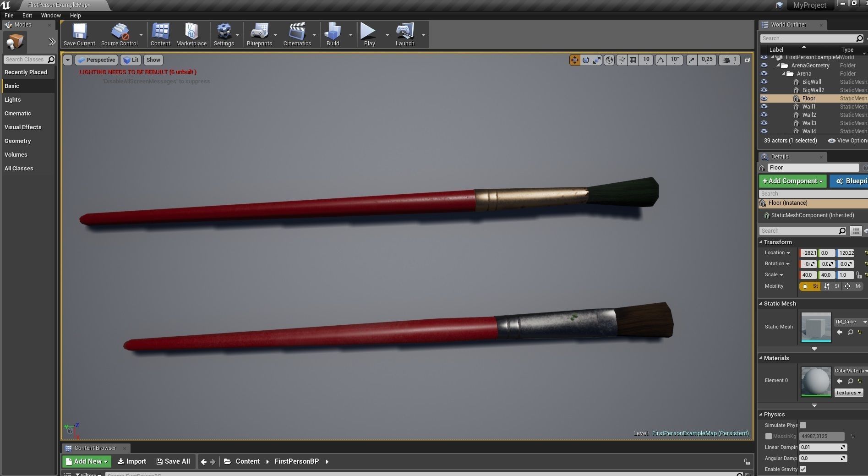
Task: Click the Show viewport button
Action: (153, 60)
